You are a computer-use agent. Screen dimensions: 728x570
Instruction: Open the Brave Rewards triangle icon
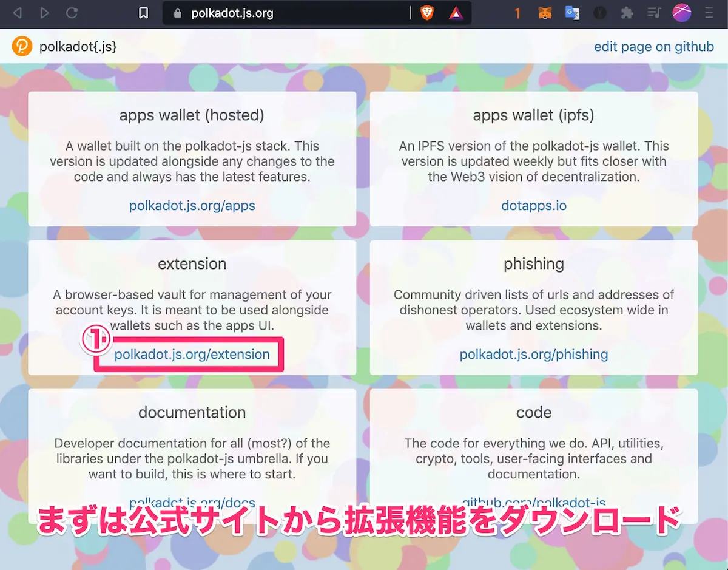tap(456, 13)
